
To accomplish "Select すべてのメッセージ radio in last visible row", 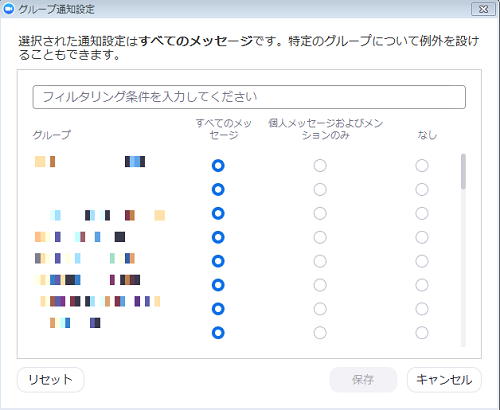I will pos(218,333).
